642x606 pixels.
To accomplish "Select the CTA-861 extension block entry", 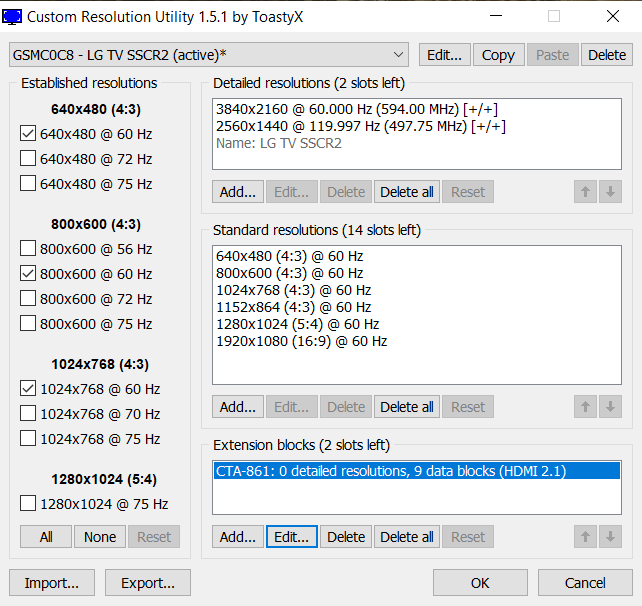I will [x=390, y=471].
